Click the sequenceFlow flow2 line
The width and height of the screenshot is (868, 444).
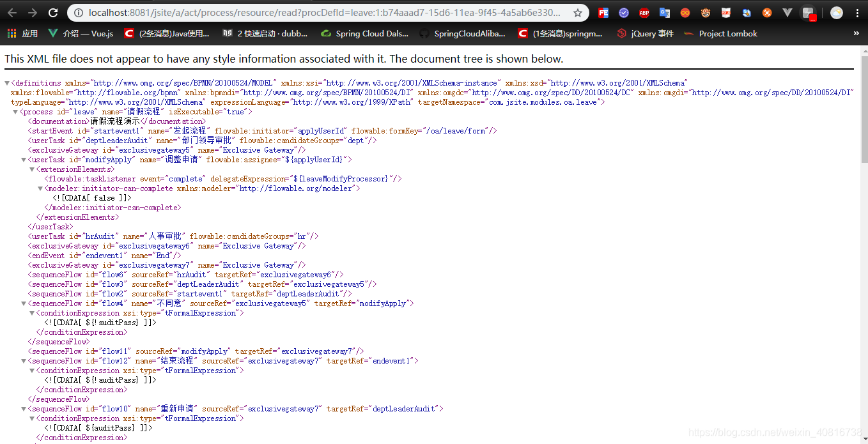[x=190, y=294]
